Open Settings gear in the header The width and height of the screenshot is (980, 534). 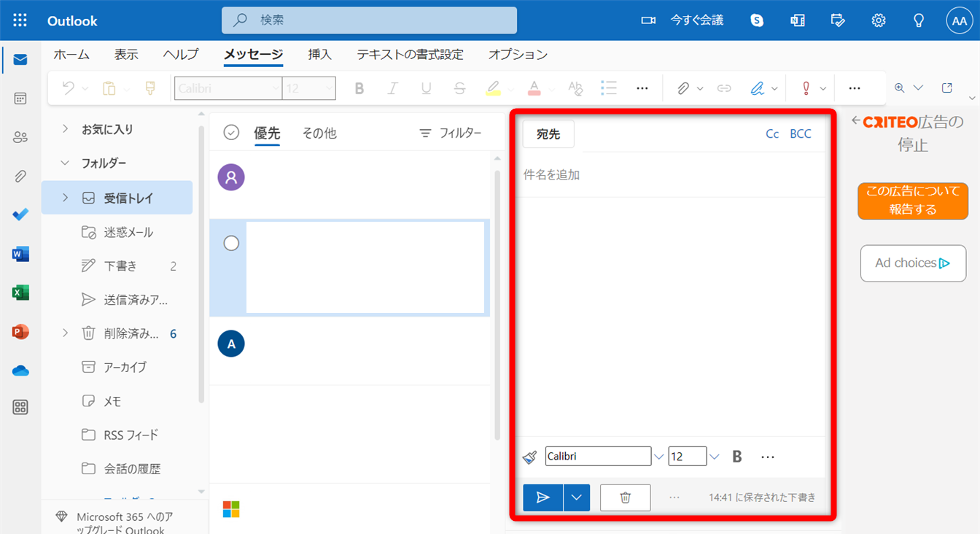879,20
